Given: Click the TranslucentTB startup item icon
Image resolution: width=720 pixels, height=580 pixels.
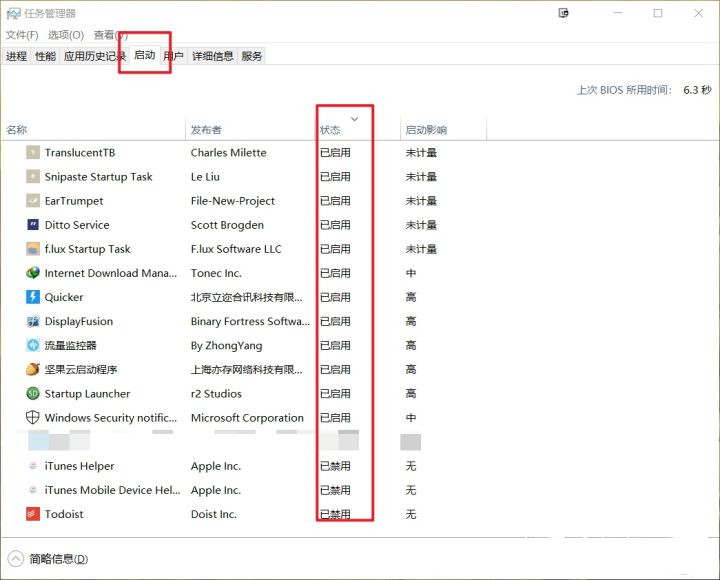Looking at the screenshot, I should coord(33,153).
